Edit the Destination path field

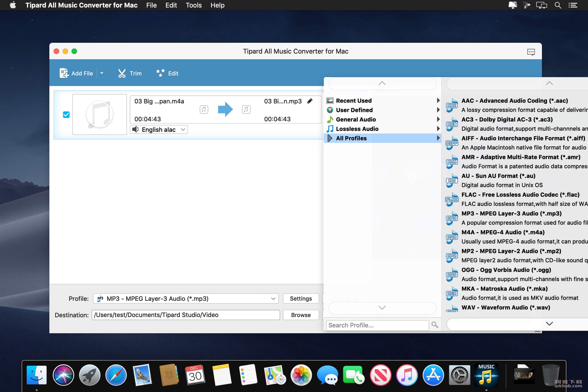pos(186,315)
